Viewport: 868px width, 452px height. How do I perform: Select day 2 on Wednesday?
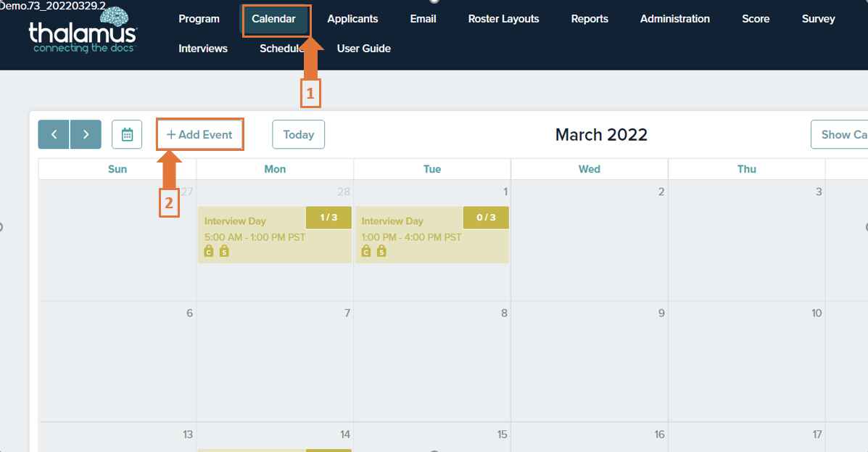coord(661,192)
